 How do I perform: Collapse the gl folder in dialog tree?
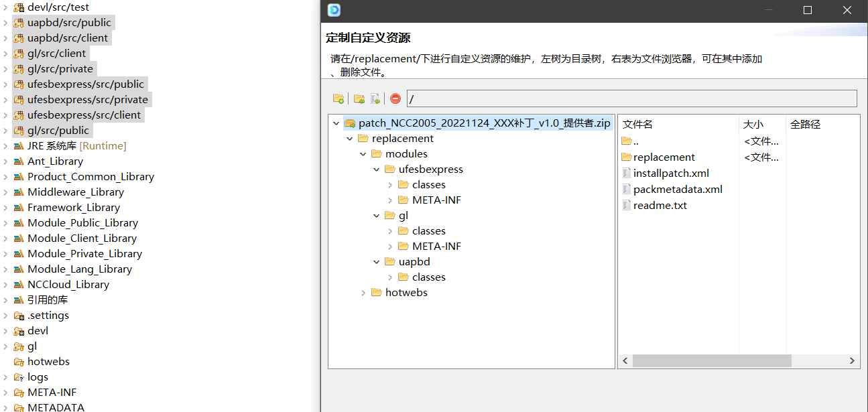[x=377, y=216]
